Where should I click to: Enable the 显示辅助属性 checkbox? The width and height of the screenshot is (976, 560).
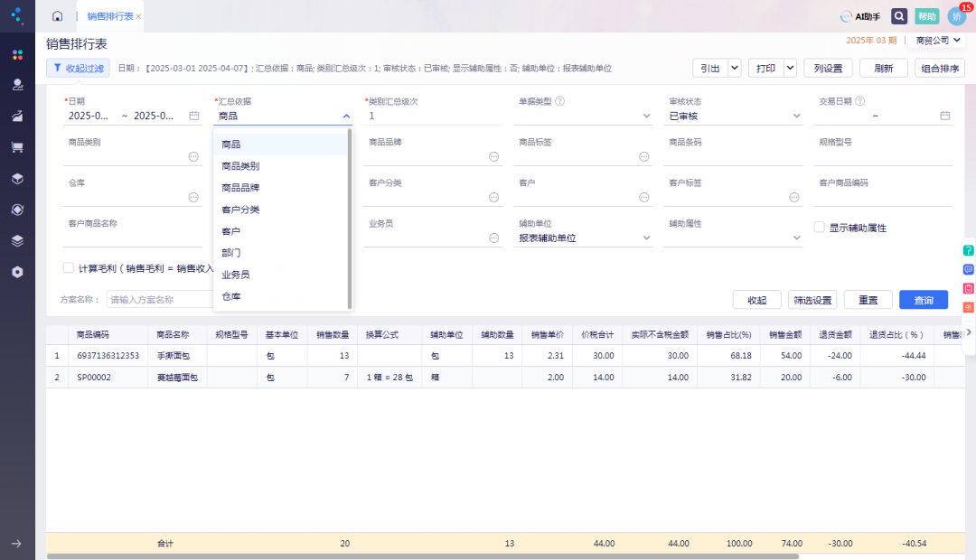point(820,227)
